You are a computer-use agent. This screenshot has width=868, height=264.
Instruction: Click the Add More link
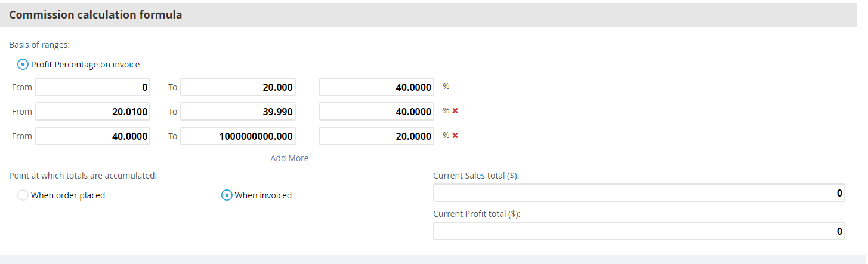point(289,158)
